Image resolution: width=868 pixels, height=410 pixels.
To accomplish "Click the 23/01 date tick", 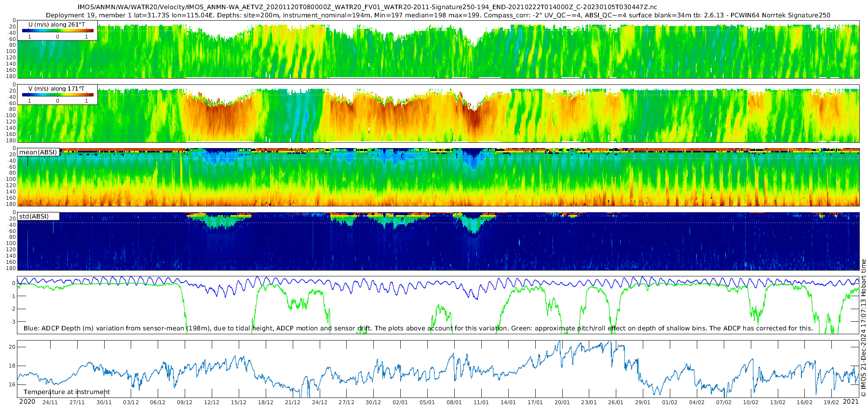I will (x=589, y=402).
